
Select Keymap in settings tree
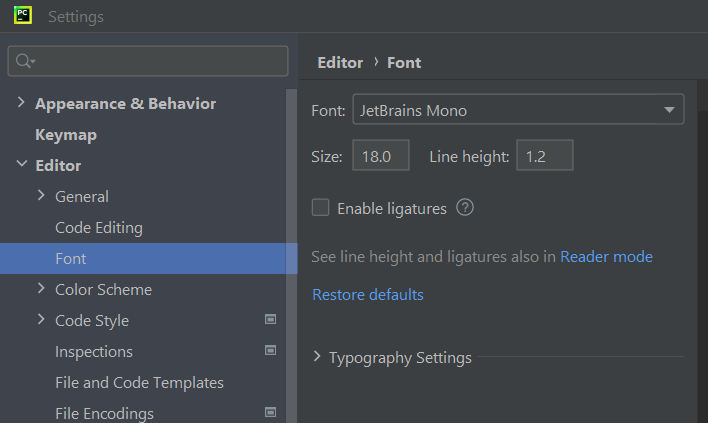(x=66, y=135)
